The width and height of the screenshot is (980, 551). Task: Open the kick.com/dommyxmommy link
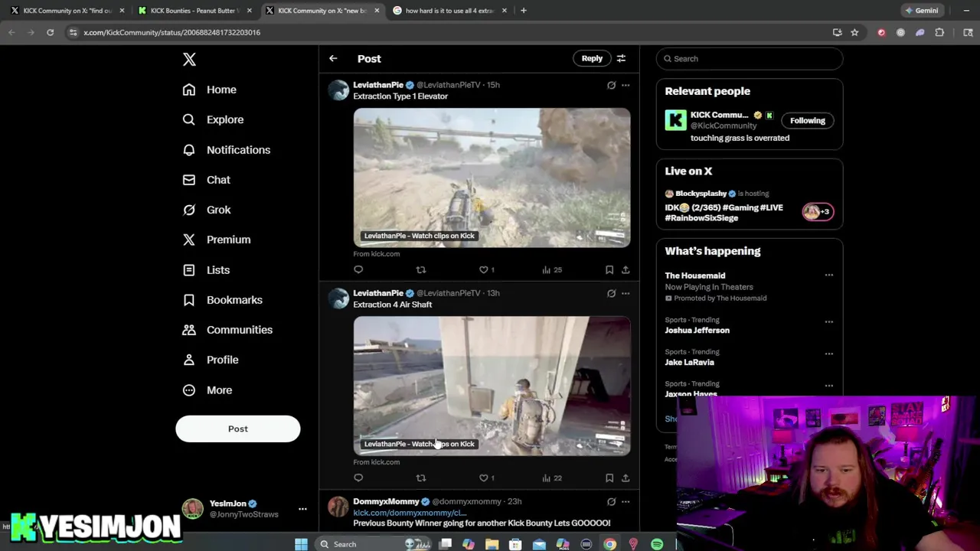pos(410,513)
